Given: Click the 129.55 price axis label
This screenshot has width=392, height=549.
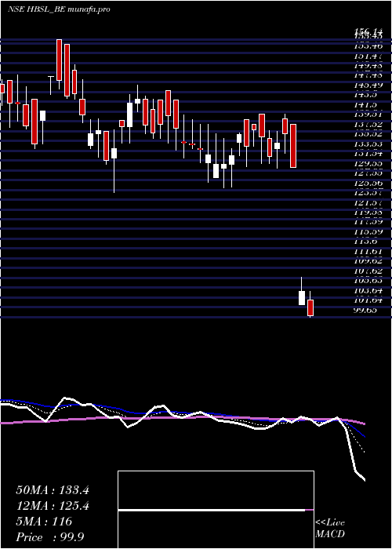Looking at the screenshot, I should tap(368, 163).
